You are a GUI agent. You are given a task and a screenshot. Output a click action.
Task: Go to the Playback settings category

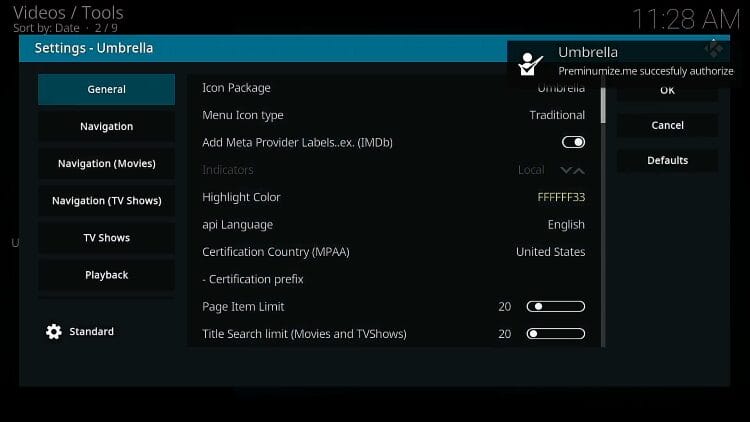click(106, 275)
